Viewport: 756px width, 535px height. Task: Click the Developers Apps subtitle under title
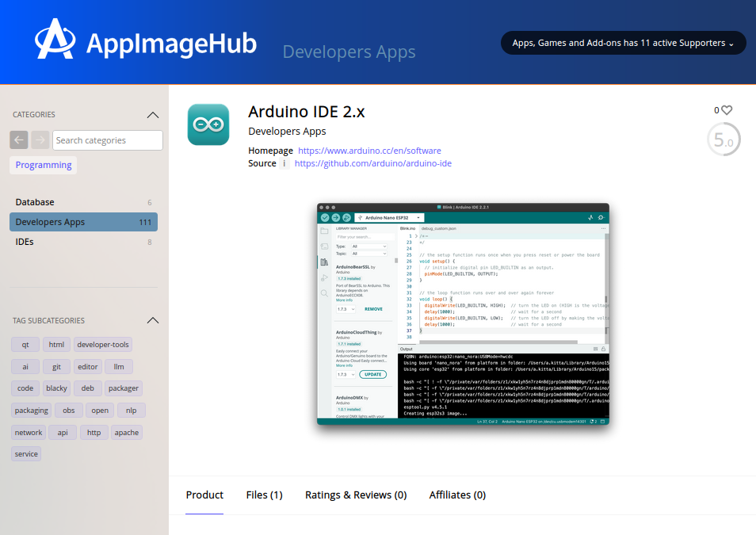287,132
